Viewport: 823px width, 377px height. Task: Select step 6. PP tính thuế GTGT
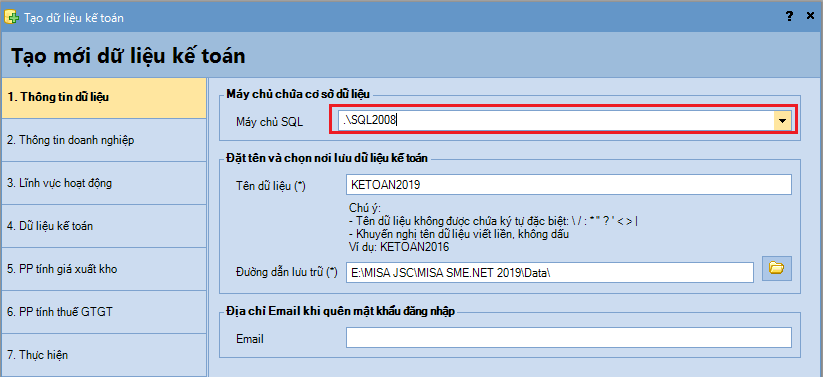click(104, 312)
